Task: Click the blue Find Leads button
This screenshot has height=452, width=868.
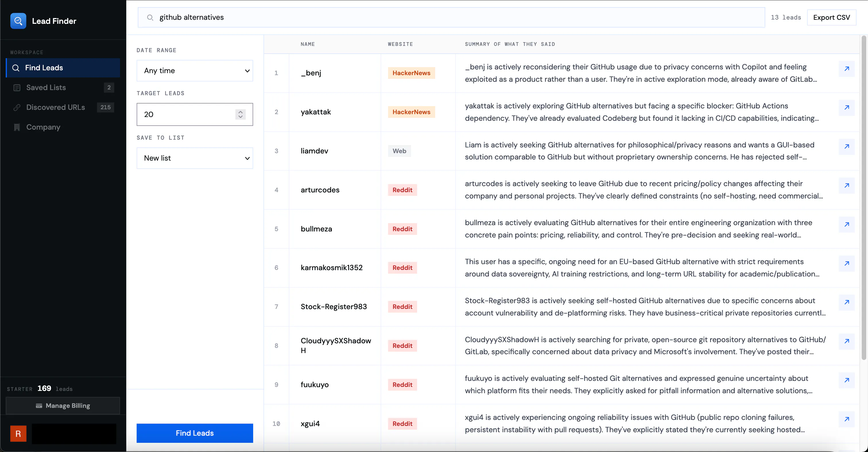Action: pos(195,433)
